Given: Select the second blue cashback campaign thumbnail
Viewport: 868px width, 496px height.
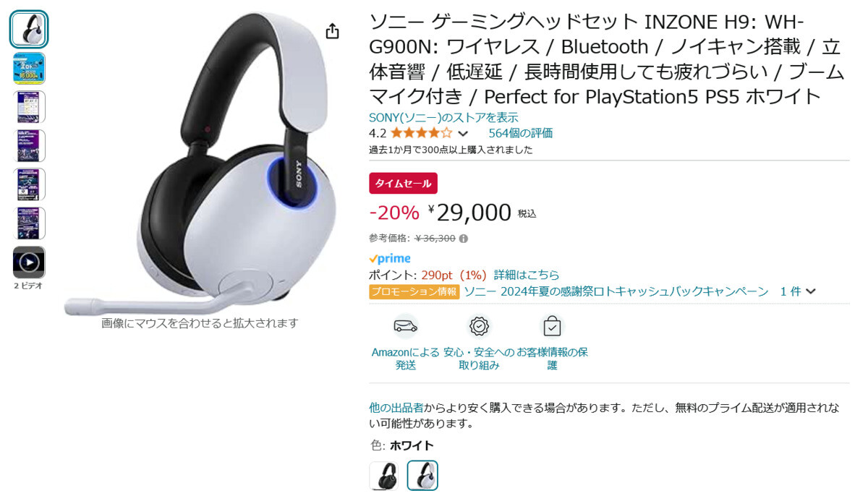Looking at the screenshot, I should click(29, 69).
